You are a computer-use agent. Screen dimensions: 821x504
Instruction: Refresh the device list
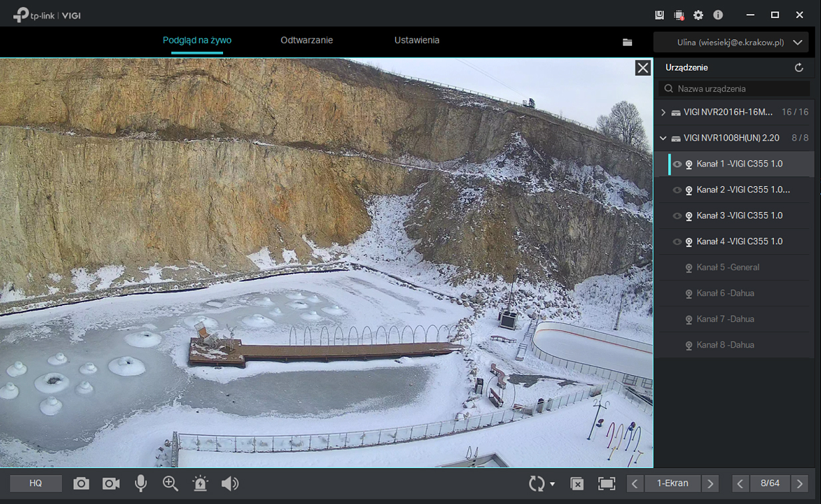799,68
